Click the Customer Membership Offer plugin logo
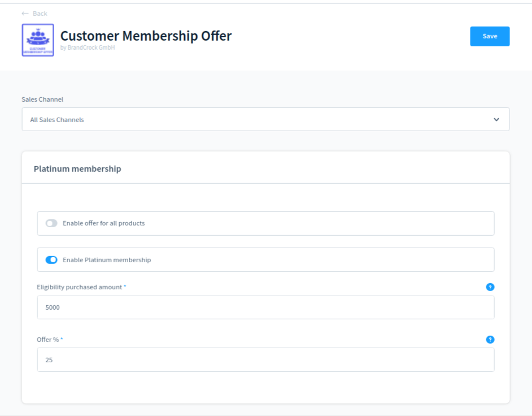532x416 pixels. (x=38, y=40)
